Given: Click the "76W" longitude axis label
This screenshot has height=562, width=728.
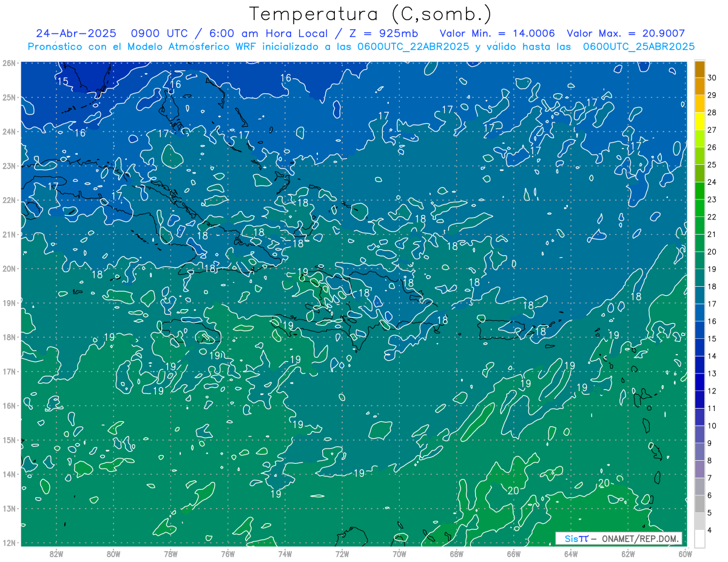Looking at the screenshot, I should (x=227, y=553).
